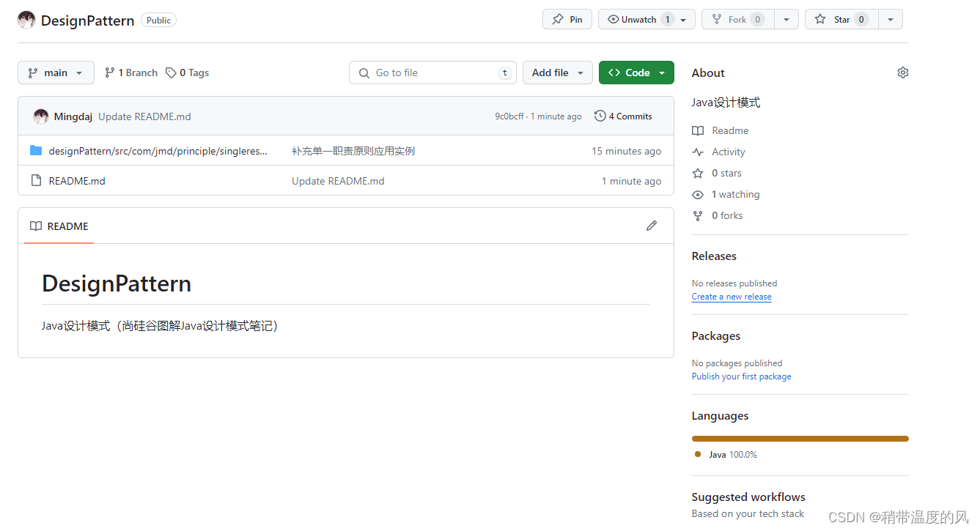Click the Suggested workflows heading
Image resolution: width=980 pixels, height=531 pixels.
(x=748, y=497)
